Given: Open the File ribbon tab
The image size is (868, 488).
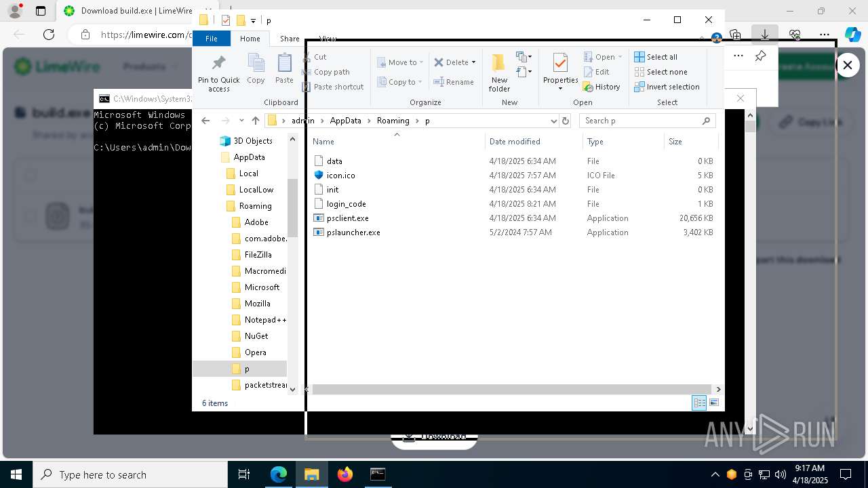Looking at the screenshot, I should tap(212, 39).
